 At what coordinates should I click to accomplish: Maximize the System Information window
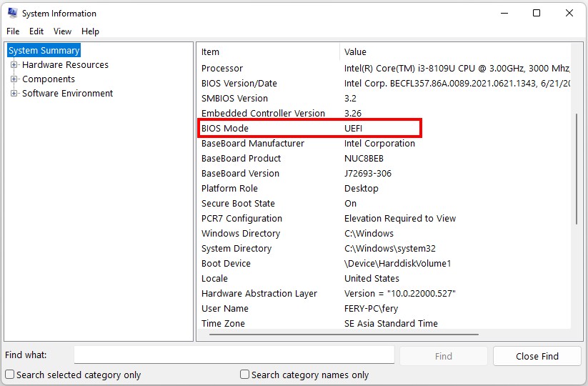coord(537,13)
